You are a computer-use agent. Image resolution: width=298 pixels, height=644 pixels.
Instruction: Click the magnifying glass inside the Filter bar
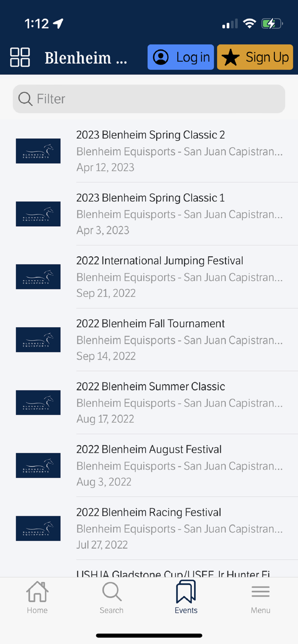tap(25, 99)
